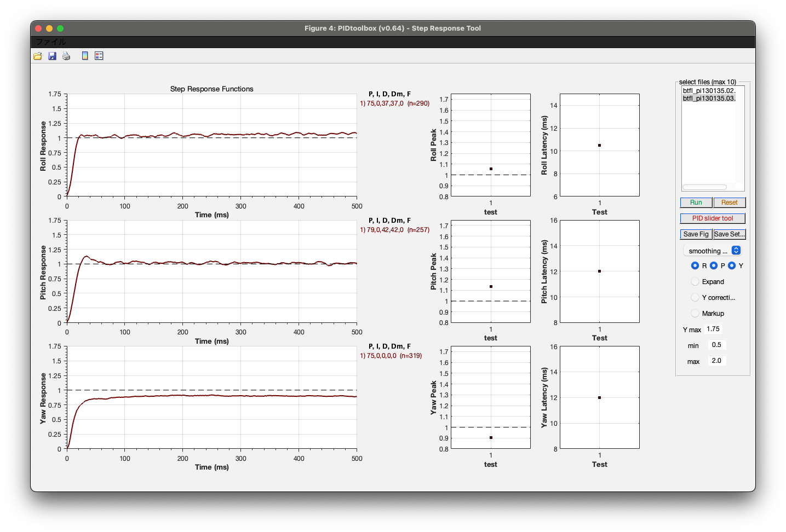Click the data point in Yaw Peak plot
786x532 pixels.
pyautogui.click(x=491, y=437)
